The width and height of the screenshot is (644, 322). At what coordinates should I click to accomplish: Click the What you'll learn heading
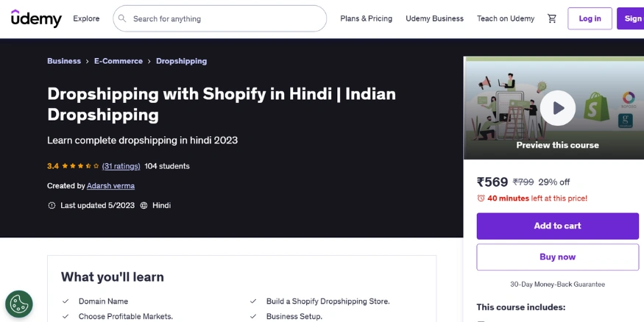[113, 277]
